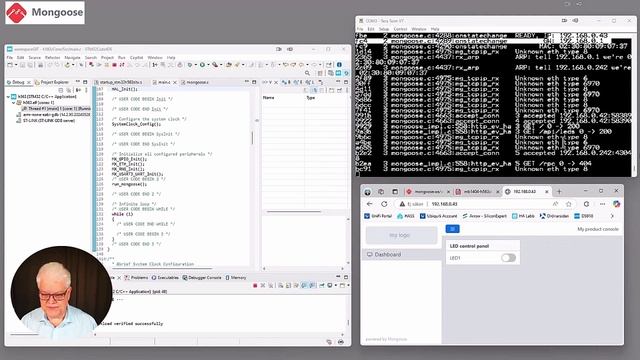Viewport: 640px width, 360px height.
Task: Click Remove Launch X icon in Console toolbar
Action: [x=263, y=286]
